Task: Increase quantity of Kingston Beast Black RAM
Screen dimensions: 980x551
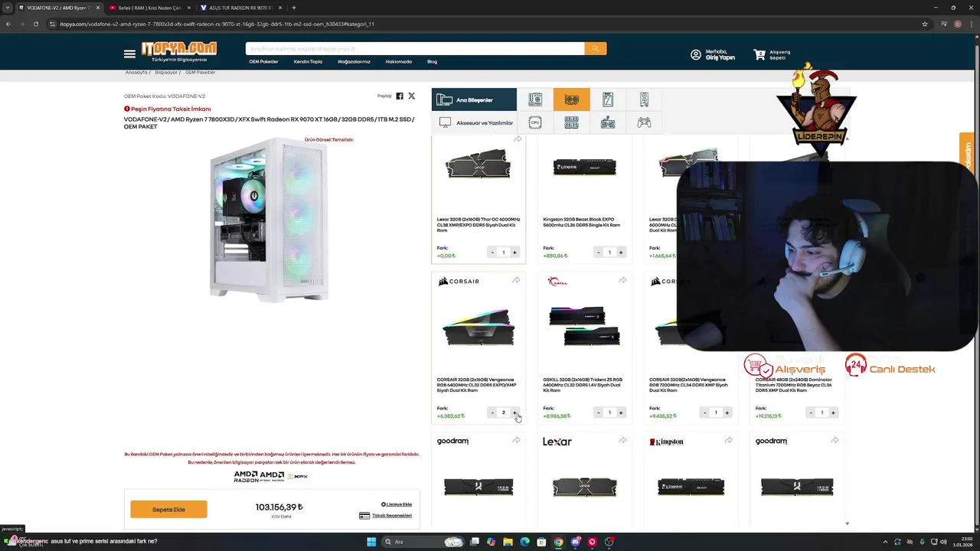Action: coord(621,253)
